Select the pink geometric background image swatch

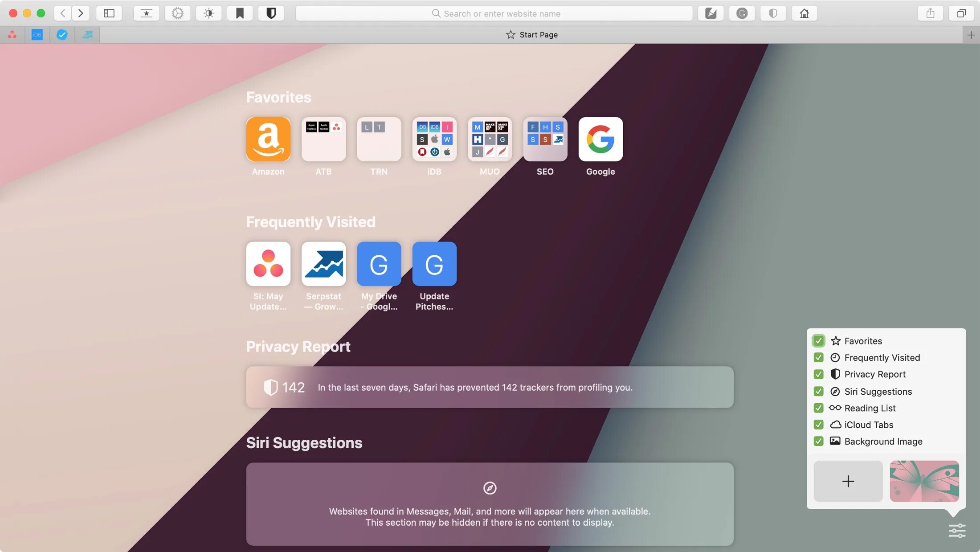[924, 481]
